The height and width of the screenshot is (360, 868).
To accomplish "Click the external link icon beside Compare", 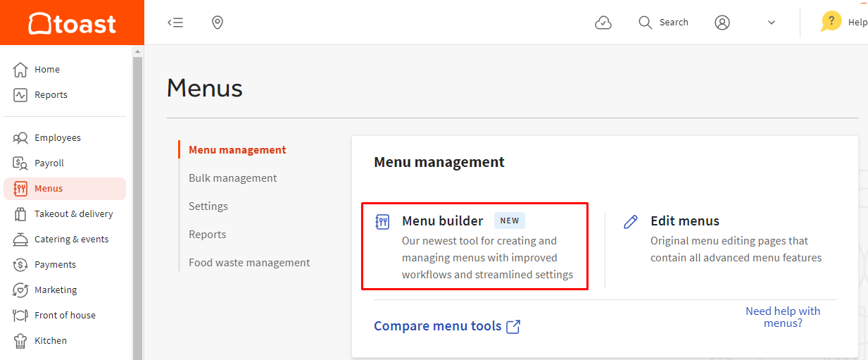I will click(513, 326).
